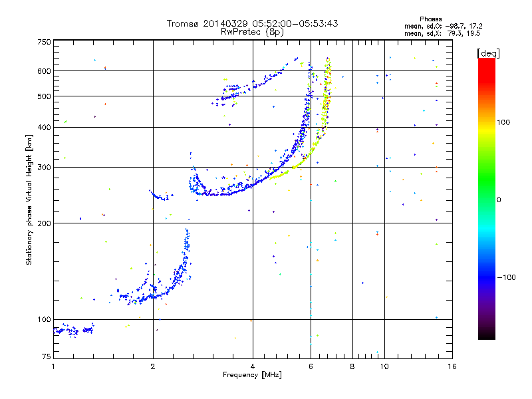The image size is (532, 399).
Task: Click the y-axis tick label "600"
Action: pyautogui.click(x=44, y=71)
